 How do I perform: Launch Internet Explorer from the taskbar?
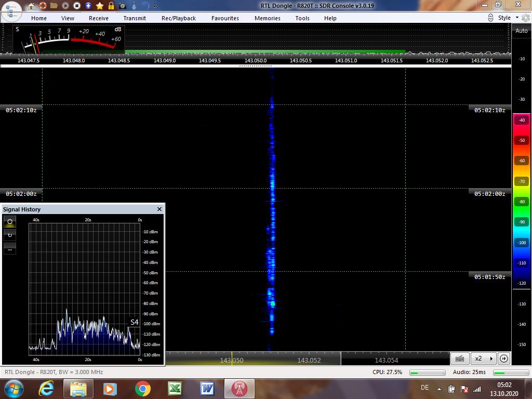(x=46, y=389)
